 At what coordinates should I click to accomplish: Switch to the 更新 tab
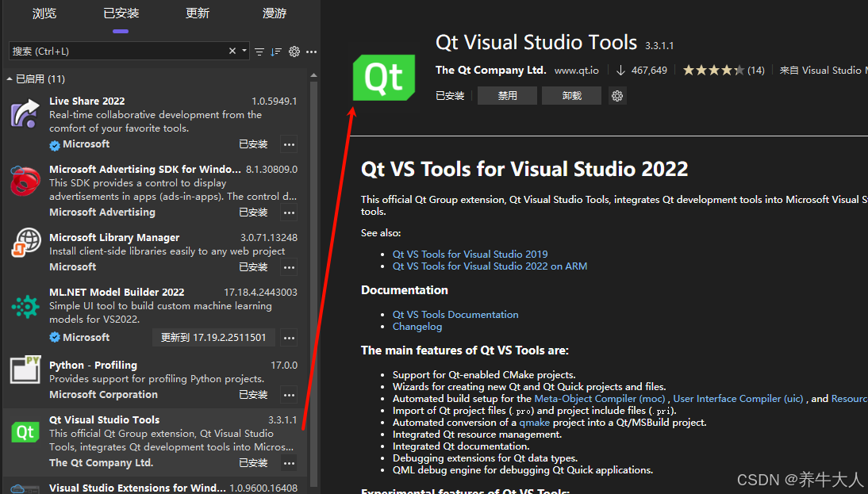(x=198, y=13)
